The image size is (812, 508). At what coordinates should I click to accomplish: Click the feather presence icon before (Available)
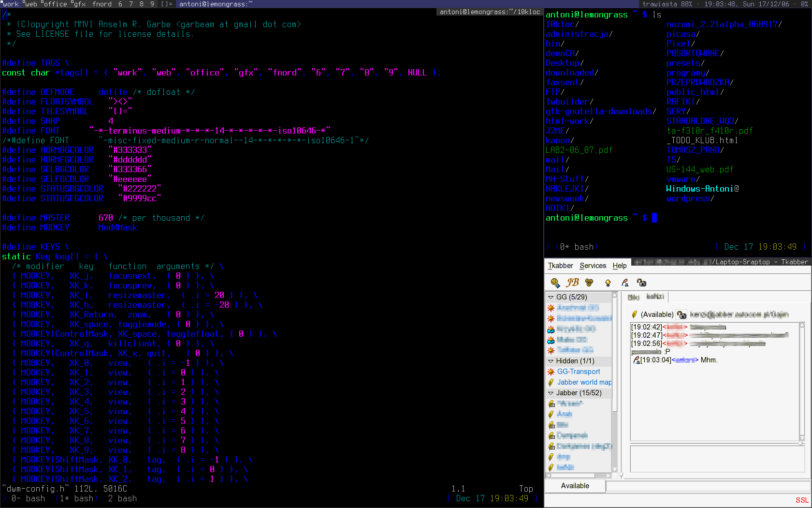coord(635,314)
